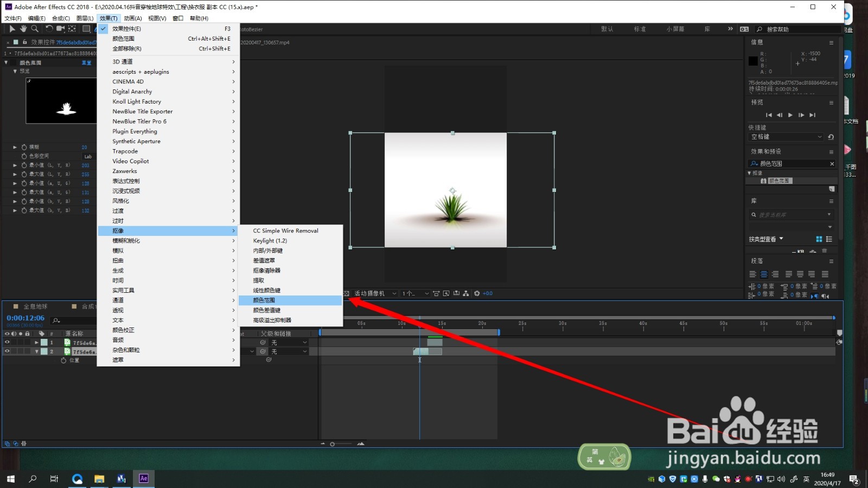This screenshot has width=868, height=488.
Task: Open the 空格键 shortcut dropdown
Action: [x=786, y=137]
